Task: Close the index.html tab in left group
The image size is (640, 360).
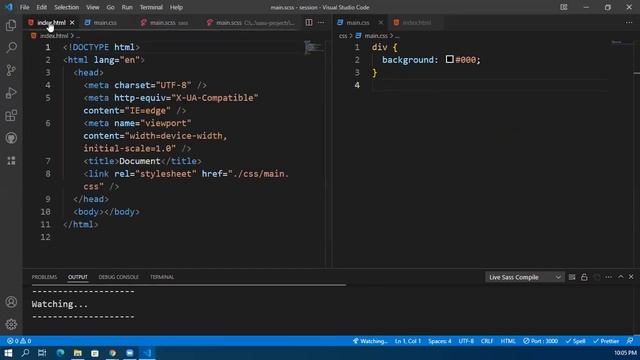Action: 72,22
